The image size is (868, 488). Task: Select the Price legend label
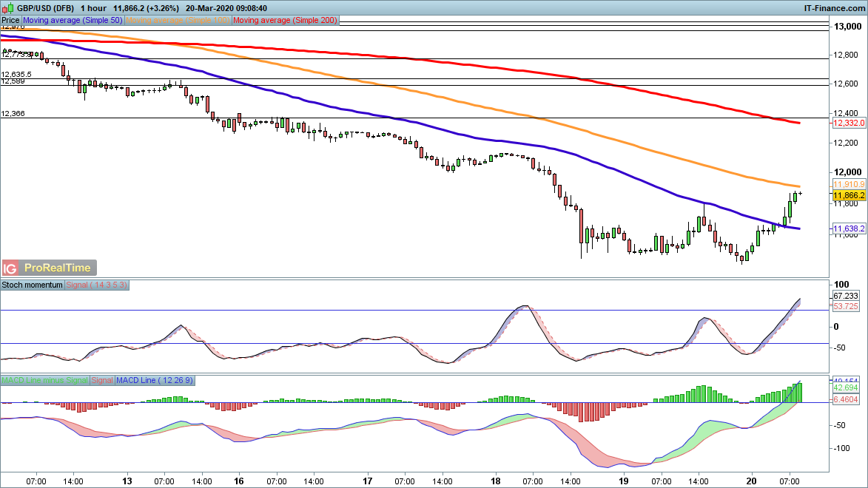click(x=10, y=20)
